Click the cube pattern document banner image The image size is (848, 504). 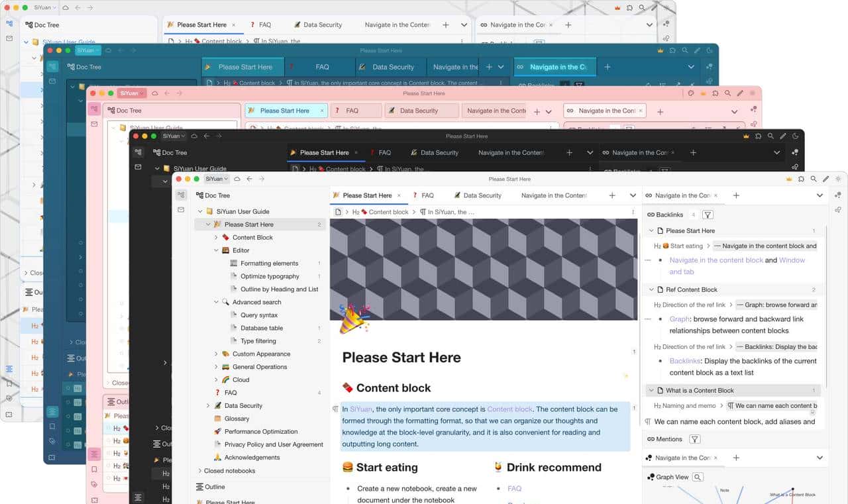[484, 270]
